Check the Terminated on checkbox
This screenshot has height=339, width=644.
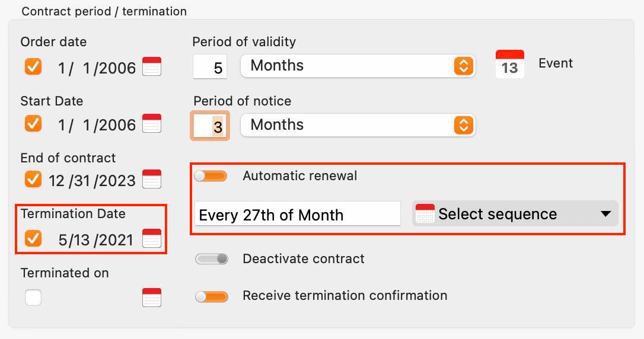[33, 298]
